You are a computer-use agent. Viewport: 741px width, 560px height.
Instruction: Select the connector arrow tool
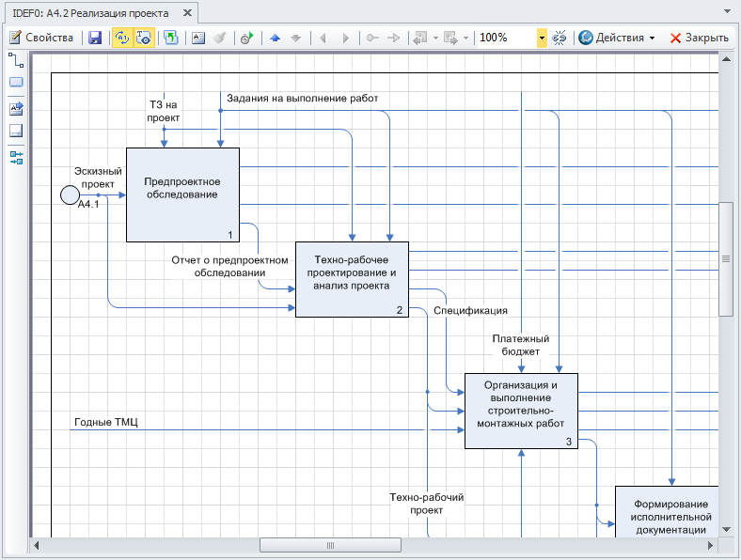pos(16,60)
